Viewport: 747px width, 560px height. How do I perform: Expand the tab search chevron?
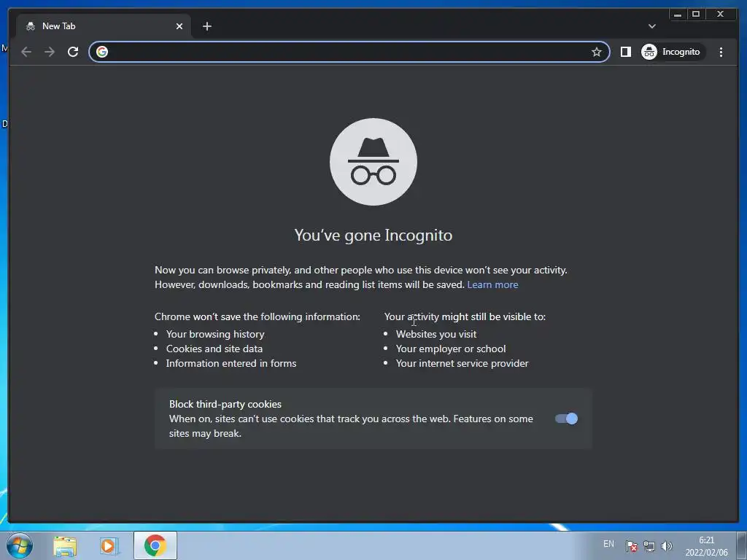[651, 26]
